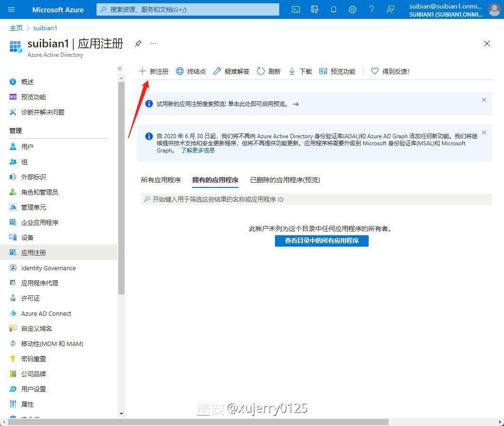Click the 刷新 refresh button

click(269, 71)
